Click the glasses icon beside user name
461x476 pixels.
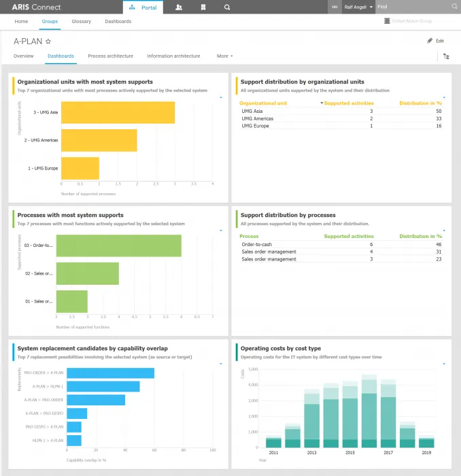335,7
